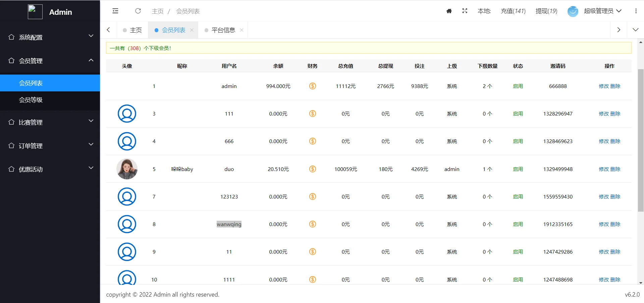
Task: Click the refresh page icon
Action: point(138,11)
